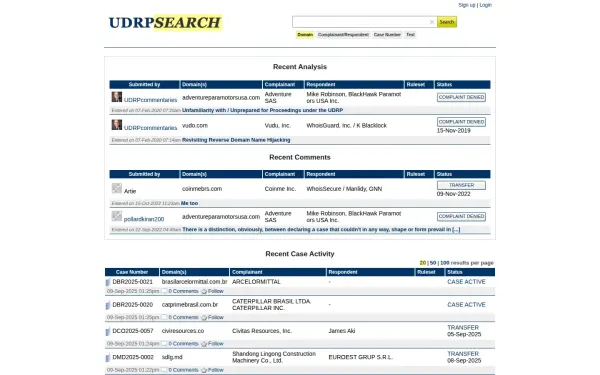
Task: Open TRANSFER status for civiresources.co
Action: (463, 328)
